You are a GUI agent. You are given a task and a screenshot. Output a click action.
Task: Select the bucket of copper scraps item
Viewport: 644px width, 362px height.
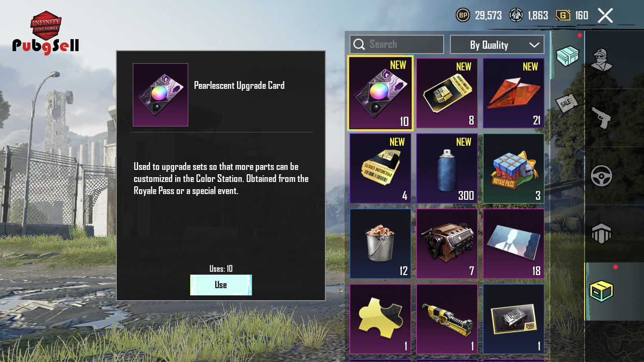point(380,244)
